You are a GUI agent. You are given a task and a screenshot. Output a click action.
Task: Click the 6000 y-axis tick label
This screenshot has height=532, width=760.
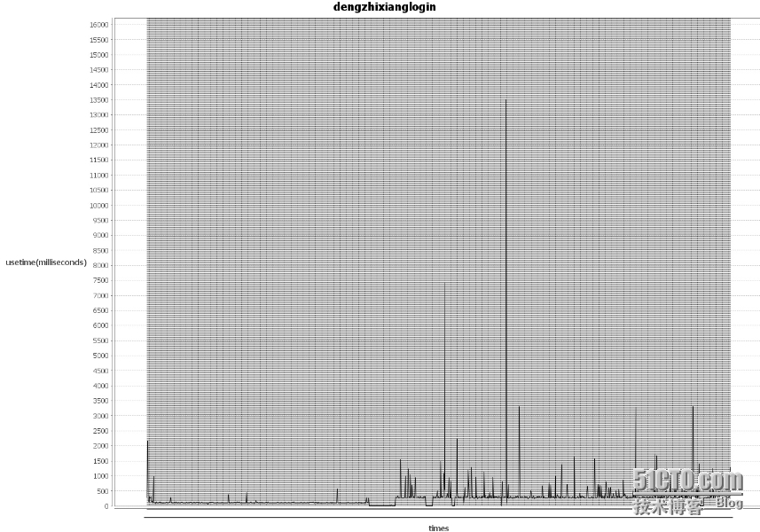click(101, 325)
